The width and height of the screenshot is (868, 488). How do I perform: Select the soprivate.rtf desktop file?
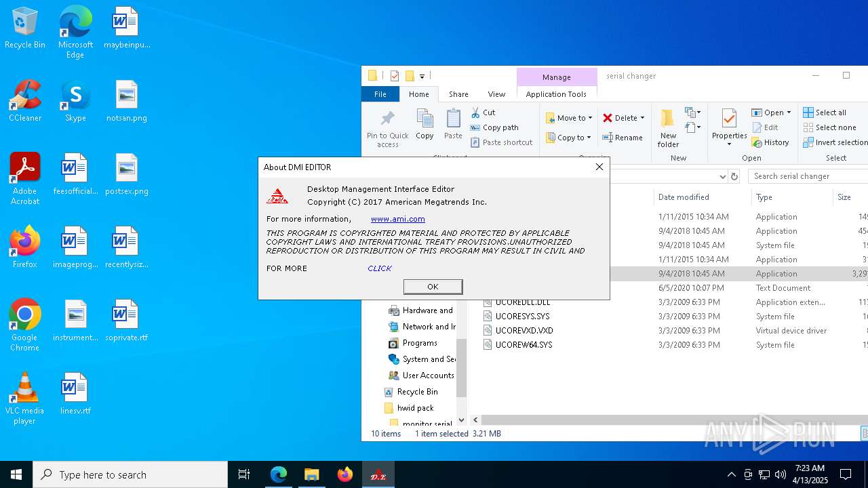(127, 321)
